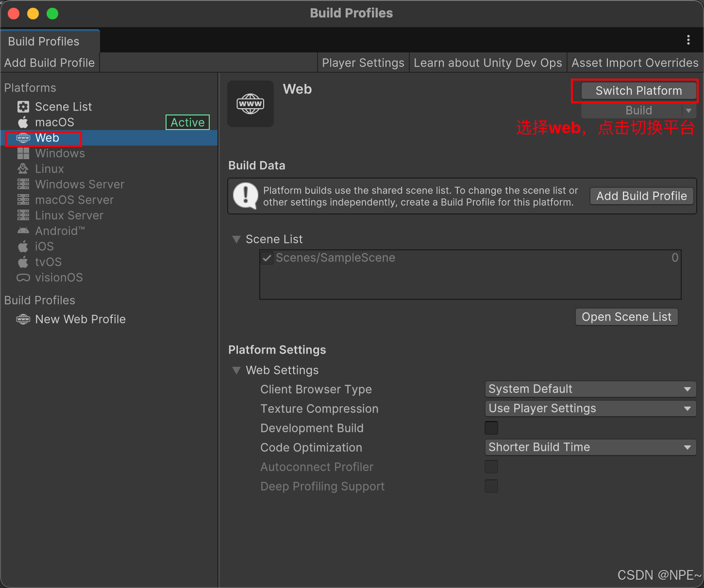Select the Linux Server platform
This screenshot has width=704, height=588.
(109, 215)
